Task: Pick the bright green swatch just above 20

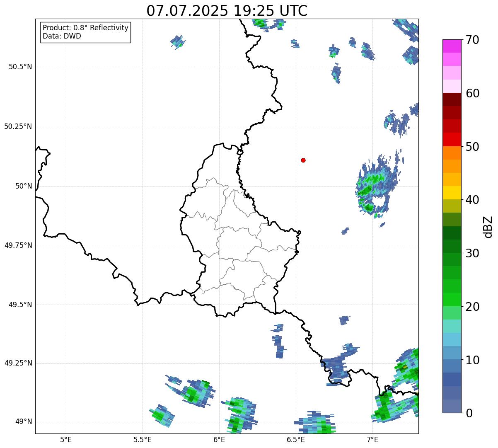Action: (452, 299)
